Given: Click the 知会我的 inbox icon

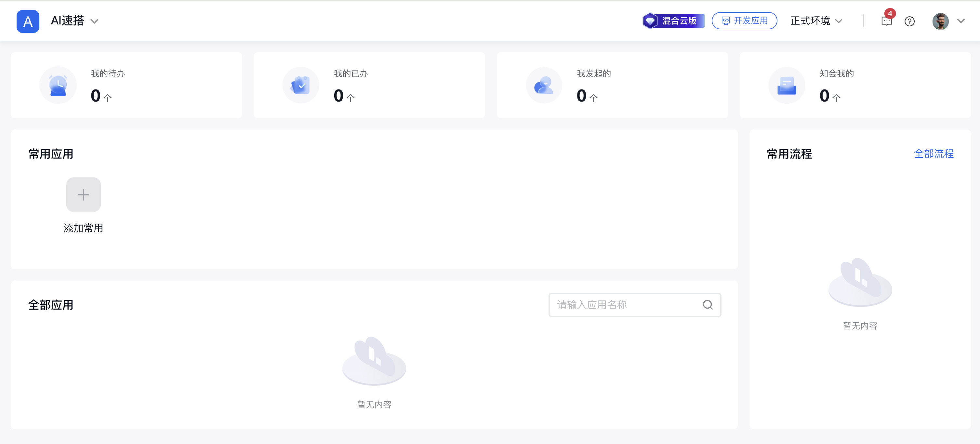Looking at the screenshot, I should pos(786,85).
